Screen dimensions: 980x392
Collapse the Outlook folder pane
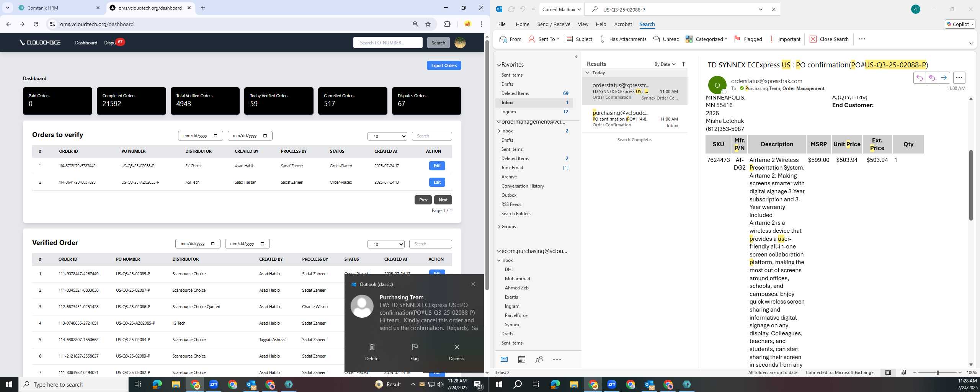pyautogui.click(x=576, y=57)
